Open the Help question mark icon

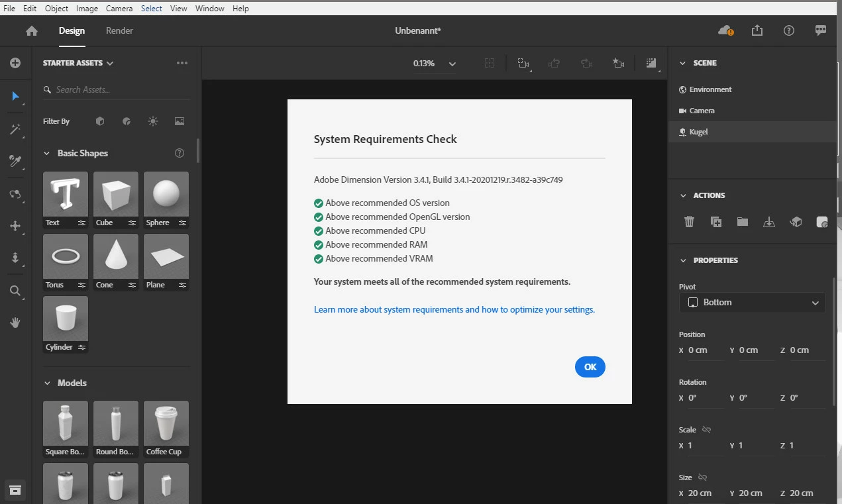coord(789,30)
